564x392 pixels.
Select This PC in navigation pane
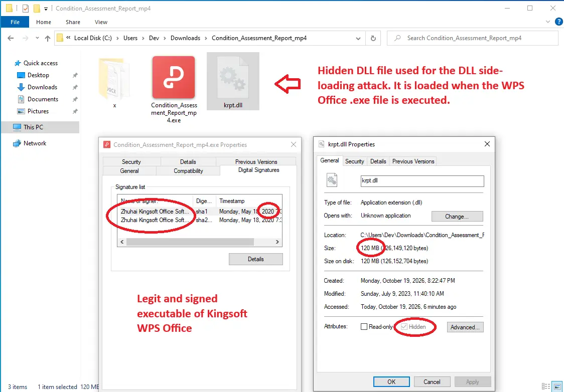coord(40,127)
